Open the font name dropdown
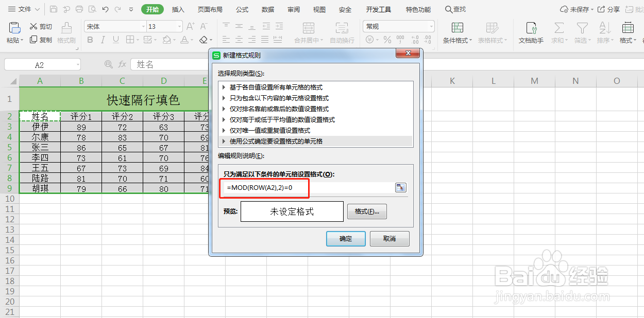 click(x=144, y=26)
